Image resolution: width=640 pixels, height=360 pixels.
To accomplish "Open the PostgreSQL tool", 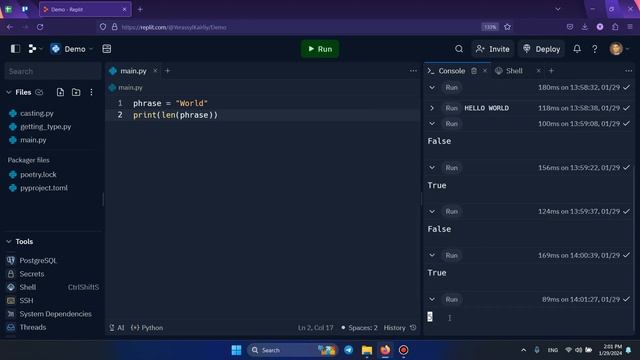I will 38,260.
